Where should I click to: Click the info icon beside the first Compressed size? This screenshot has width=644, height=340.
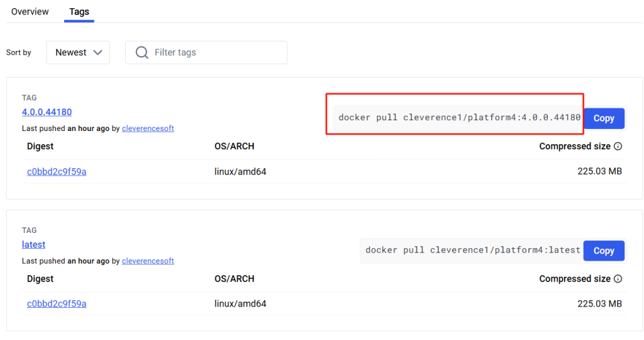click(x=618, y=146)
